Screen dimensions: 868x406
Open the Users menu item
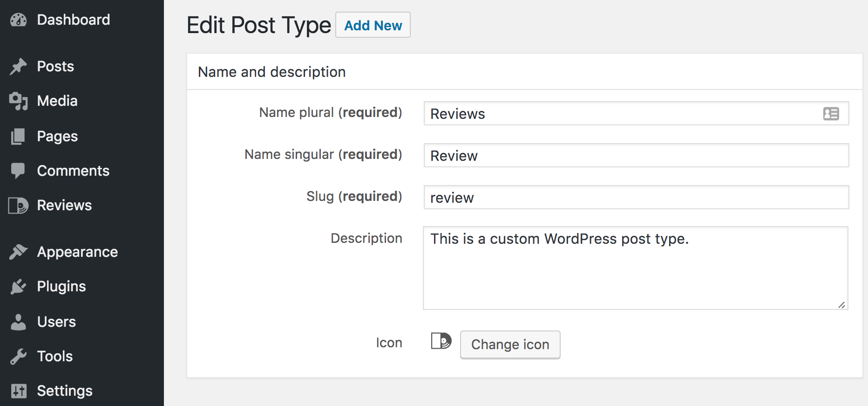click(x=56, y=322)
